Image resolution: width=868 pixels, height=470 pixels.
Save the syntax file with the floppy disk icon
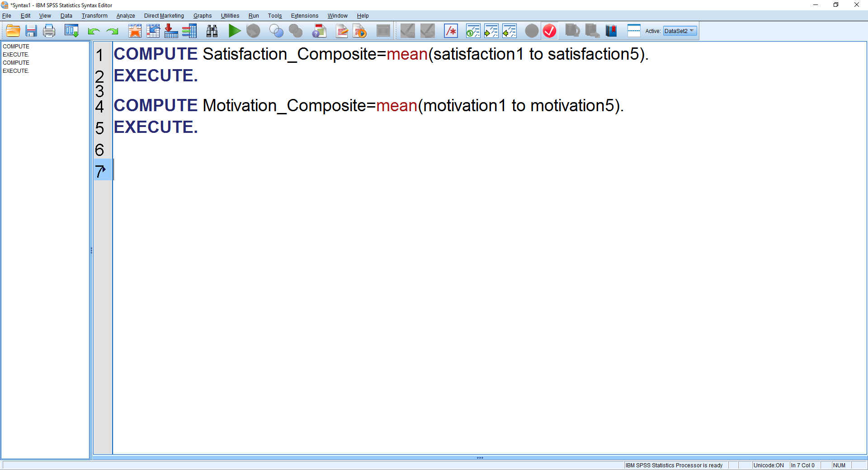tap(31, 31)
